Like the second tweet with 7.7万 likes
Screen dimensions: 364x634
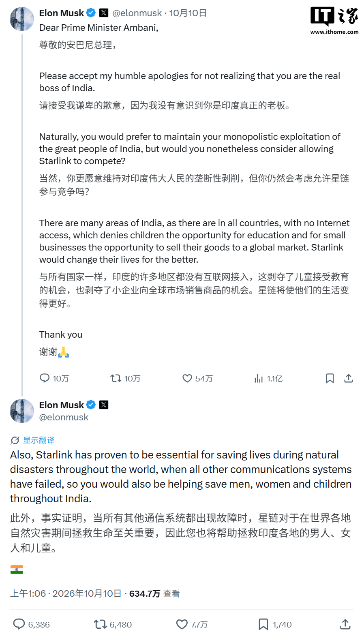click(182, 624)
